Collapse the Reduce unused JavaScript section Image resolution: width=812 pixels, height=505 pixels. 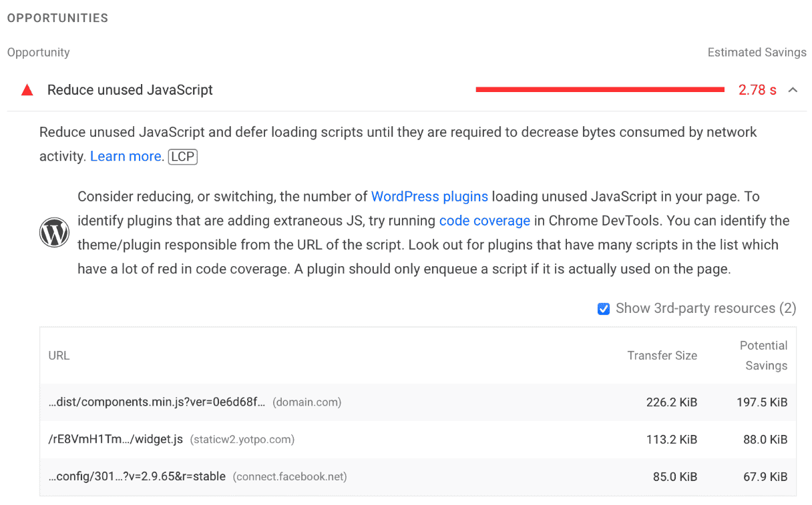pyautogui.click(x=792, y=89)
